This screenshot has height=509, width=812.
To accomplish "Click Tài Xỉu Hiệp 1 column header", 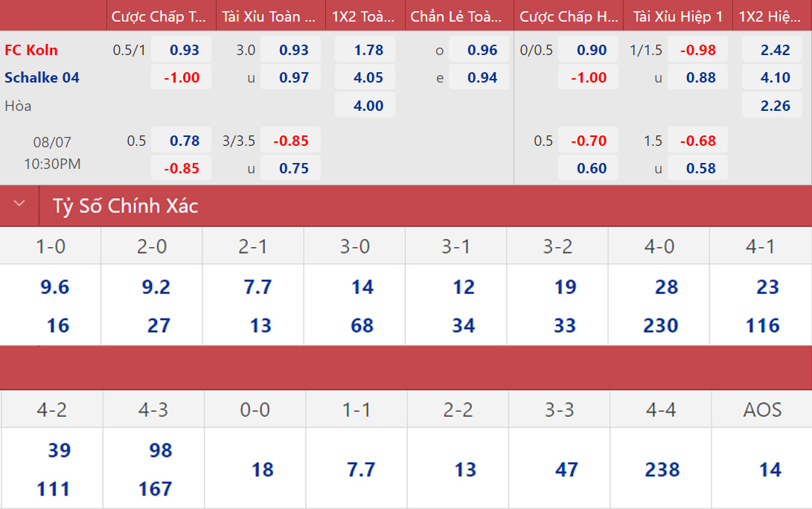I will tap(678, 16).
